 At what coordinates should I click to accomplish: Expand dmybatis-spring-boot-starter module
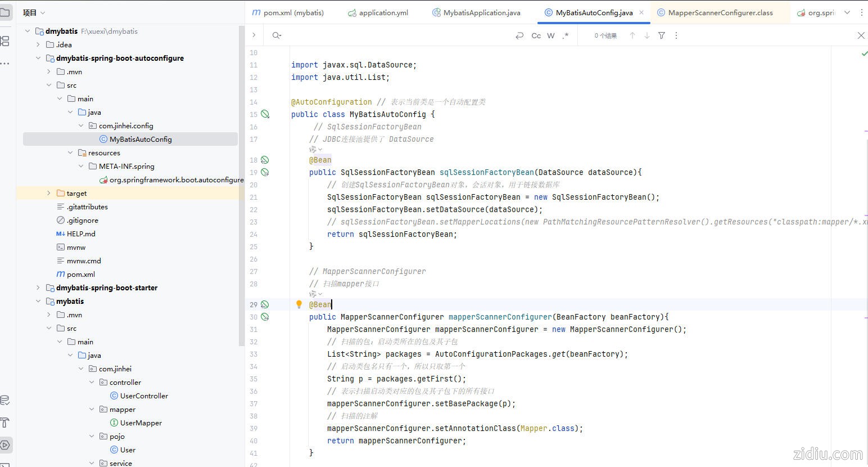tap(38, 288)
